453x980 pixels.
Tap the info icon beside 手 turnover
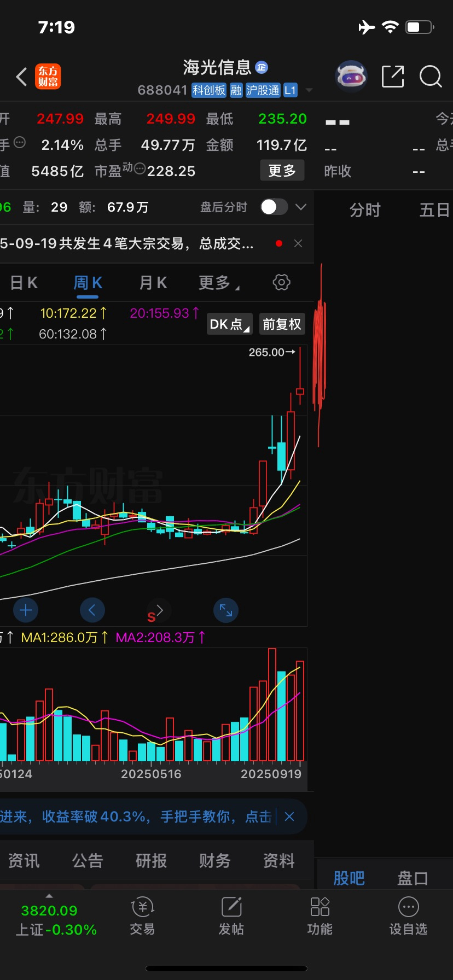[20, 143]
